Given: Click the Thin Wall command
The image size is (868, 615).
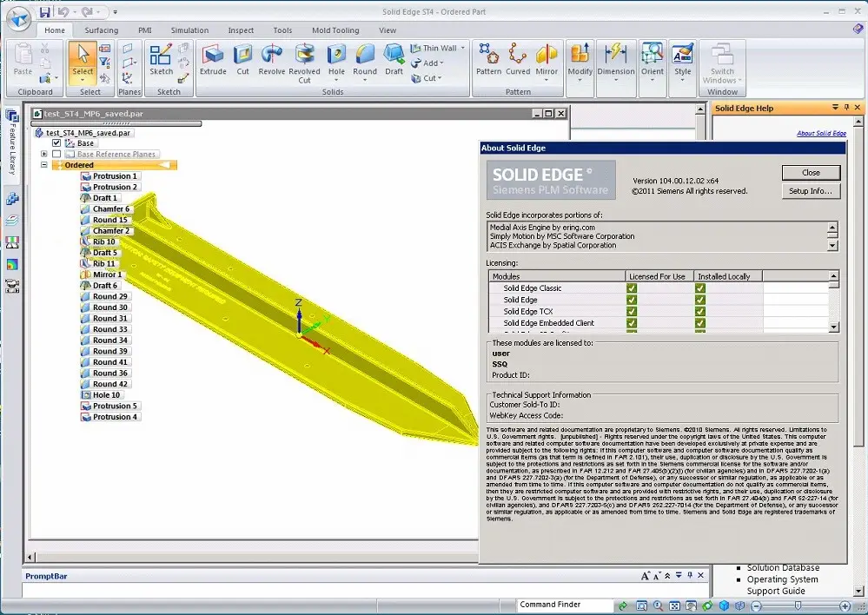Looking at the screenshot, I should coord(434,48).
